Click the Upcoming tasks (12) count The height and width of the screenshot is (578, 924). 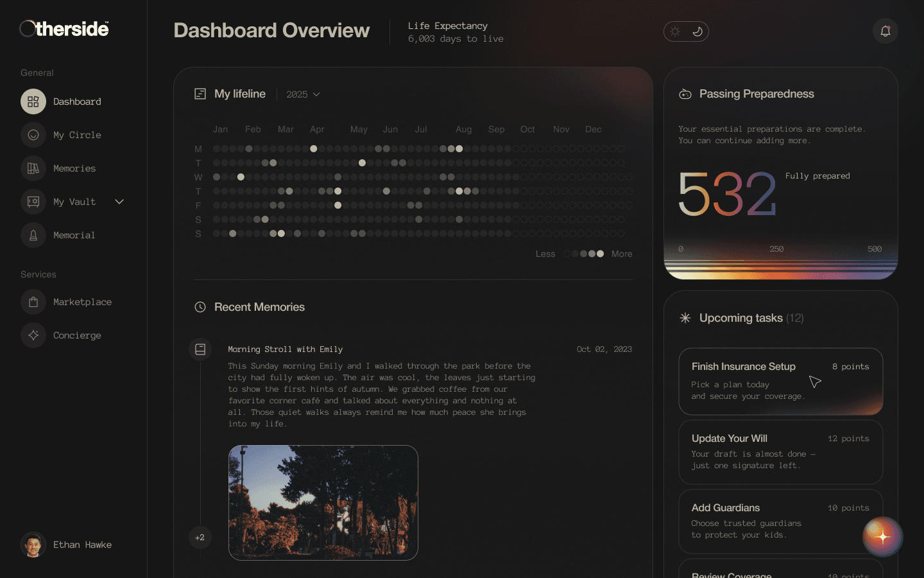[795, 318]
